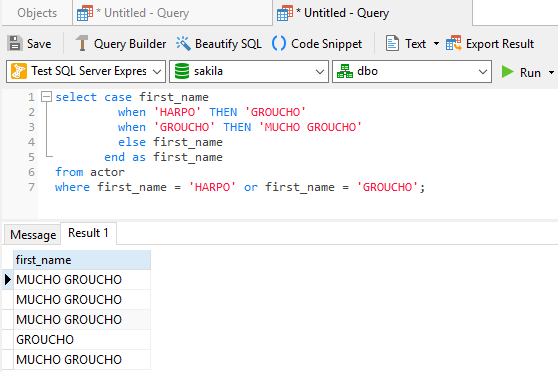Click 'where' keyword on line 7

click(72, 187)
